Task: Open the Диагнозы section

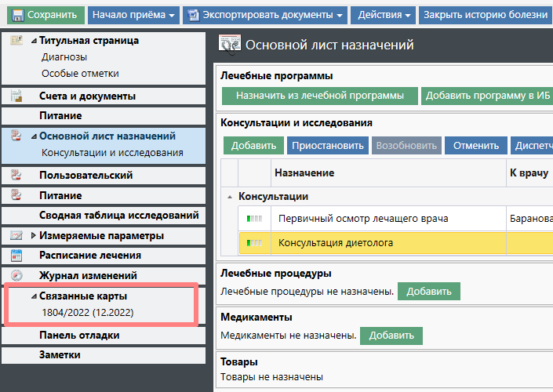Action: 64,56
